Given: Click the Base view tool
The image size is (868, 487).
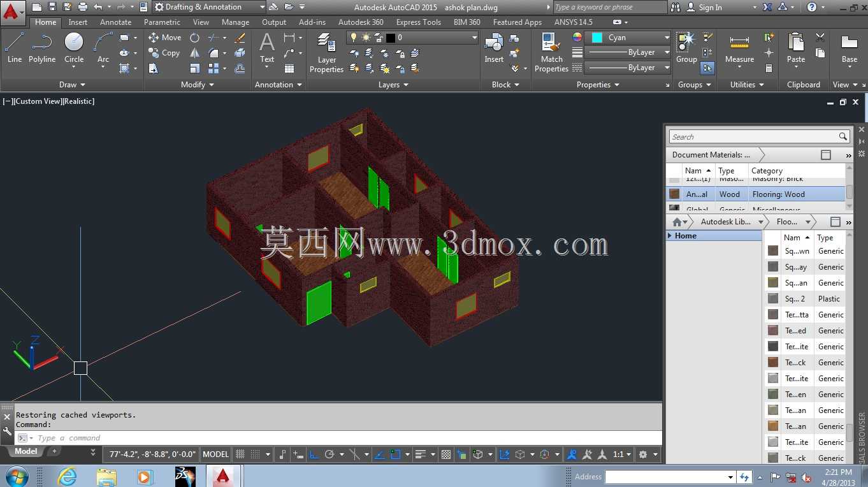Looking at the screenshot, I should click(x=849, y=48).
